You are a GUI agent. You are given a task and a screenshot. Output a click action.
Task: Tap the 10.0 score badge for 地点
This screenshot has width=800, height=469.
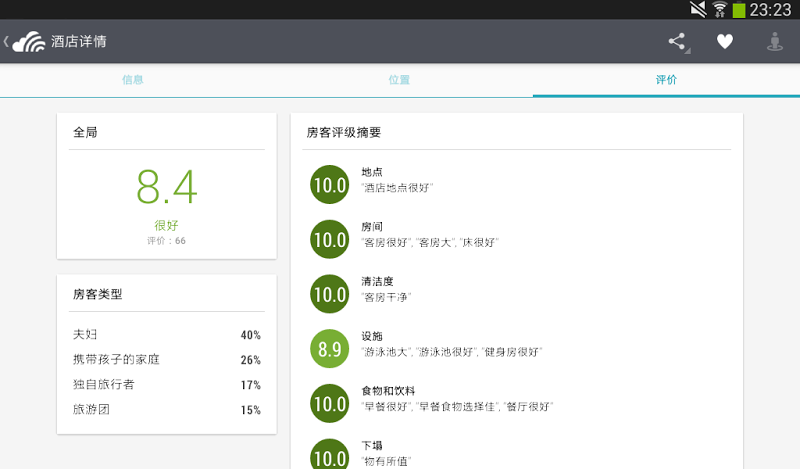(330, 185)
